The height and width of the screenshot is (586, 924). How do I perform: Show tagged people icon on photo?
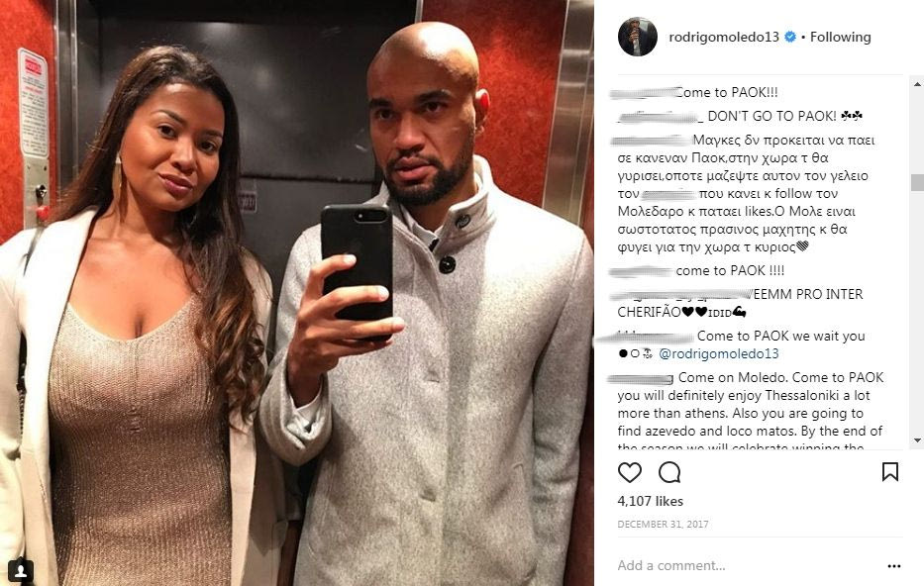[20, 570]
